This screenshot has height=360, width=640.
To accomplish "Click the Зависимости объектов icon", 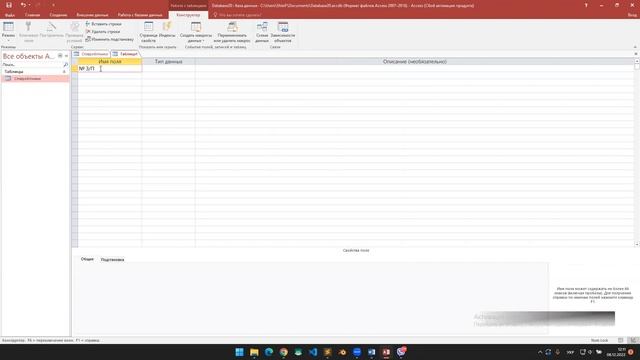I will (283, 27).
